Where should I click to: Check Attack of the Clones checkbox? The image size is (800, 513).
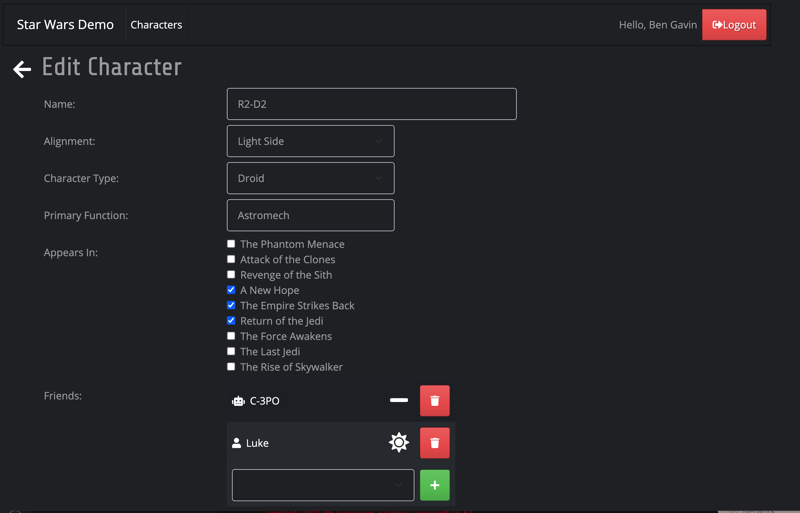[x=231, y=259]
